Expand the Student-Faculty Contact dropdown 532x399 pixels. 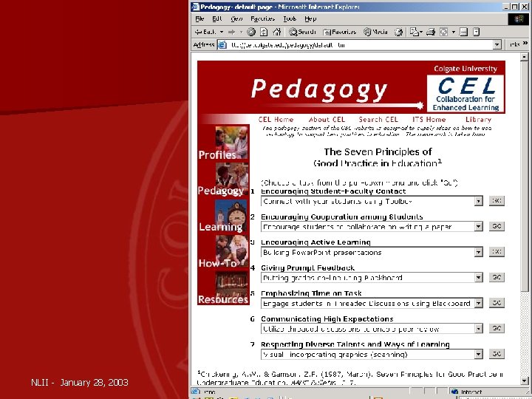point(478,201)
